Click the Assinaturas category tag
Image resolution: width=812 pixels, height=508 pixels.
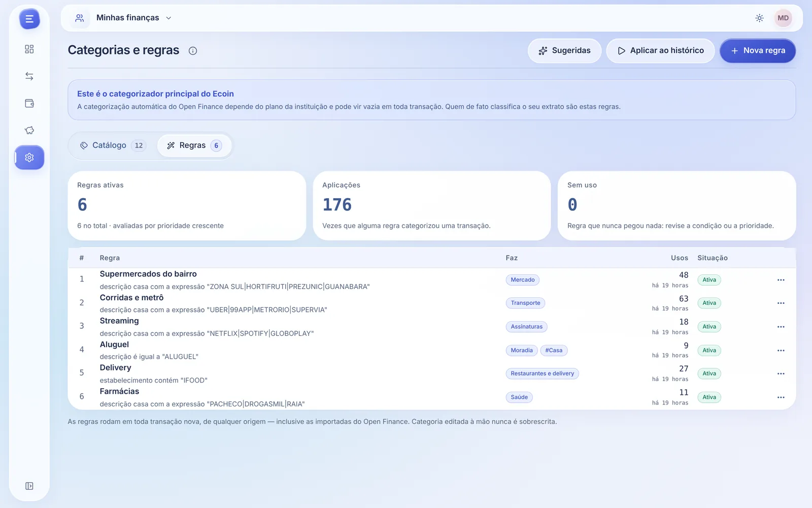click(526, 327)
